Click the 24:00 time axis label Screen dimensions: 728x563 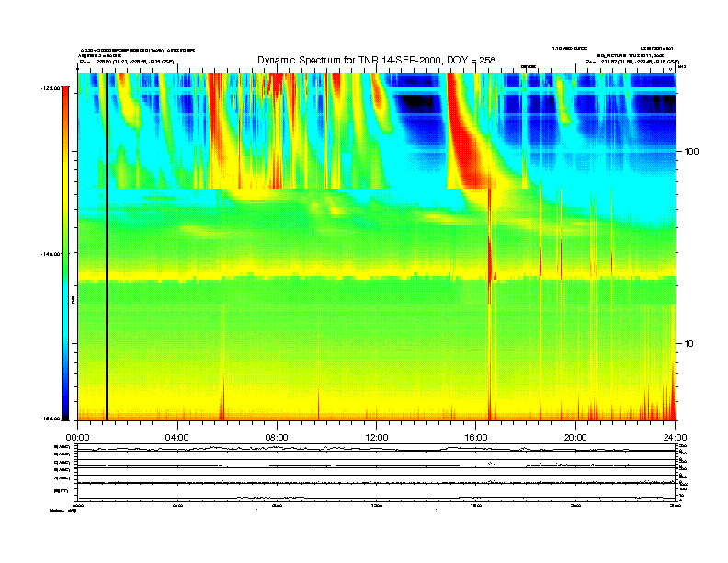(675, 438)
